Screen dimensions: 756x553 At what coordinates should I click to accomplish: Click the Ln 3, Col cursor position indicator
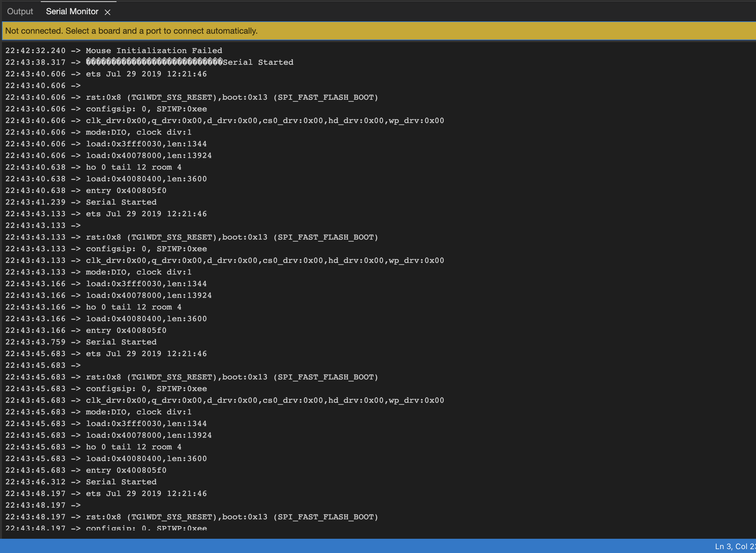[734, 546]
